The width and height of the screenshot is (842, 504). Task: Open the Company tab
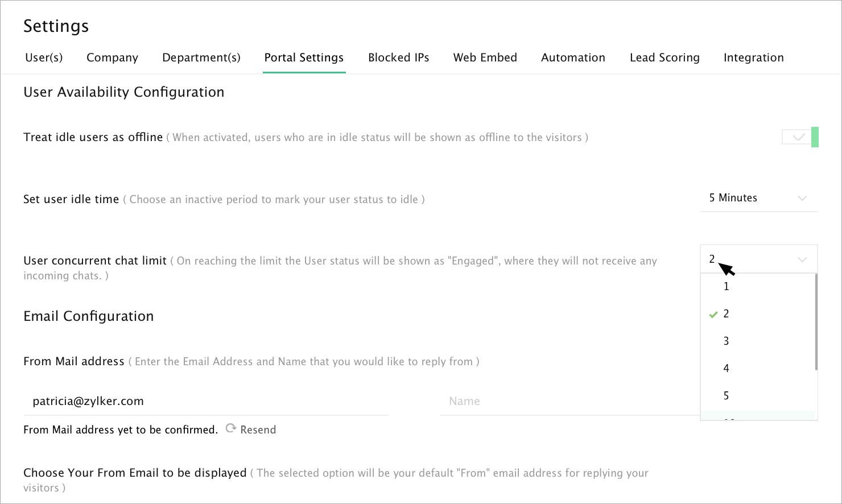tap(112, 57)
